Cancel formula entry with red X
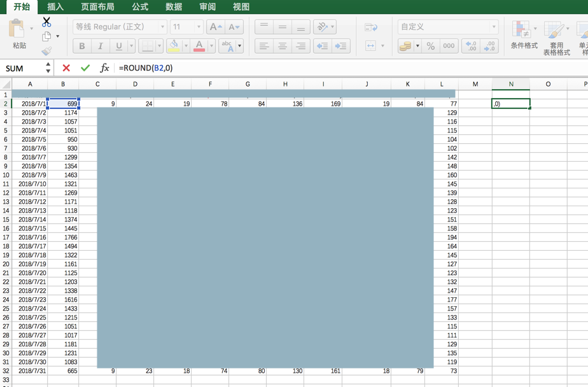 (66, 68)
